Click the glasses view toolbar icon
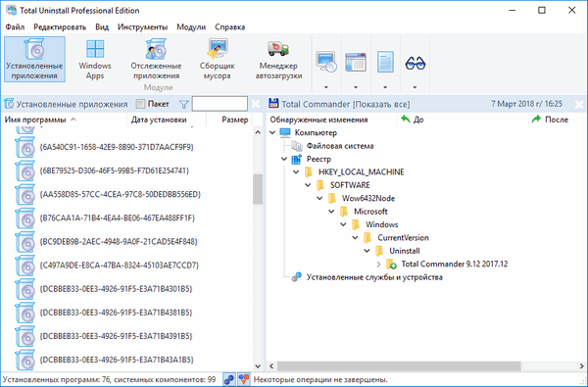588x387 pixels. pyautogui.click(x=415, y=63)
